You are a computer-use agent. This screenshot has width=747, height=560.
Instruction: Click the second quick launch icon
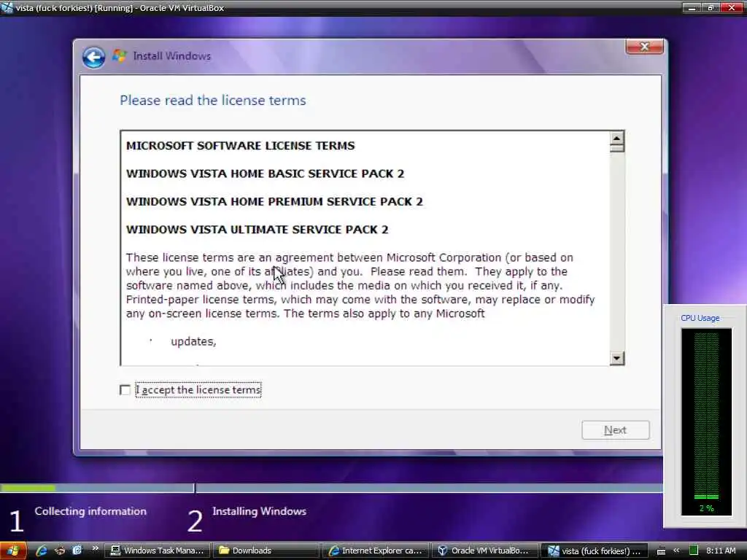(60, 551)
